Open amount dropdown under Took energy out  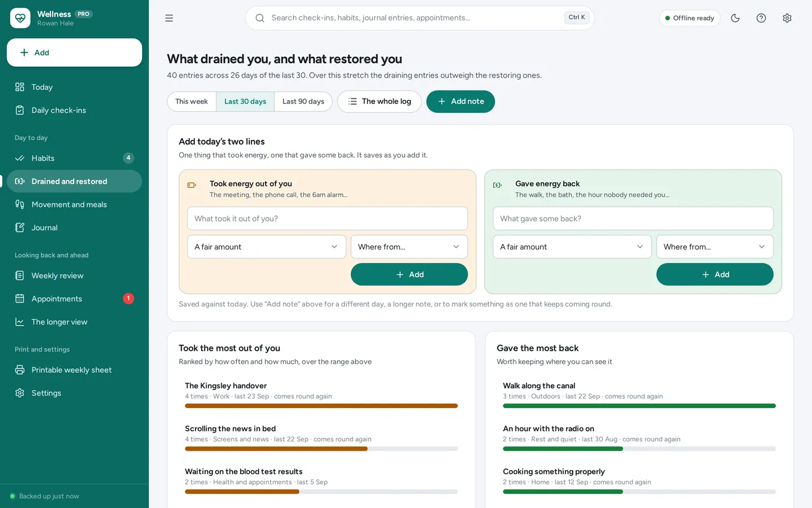tap(267, 247)
